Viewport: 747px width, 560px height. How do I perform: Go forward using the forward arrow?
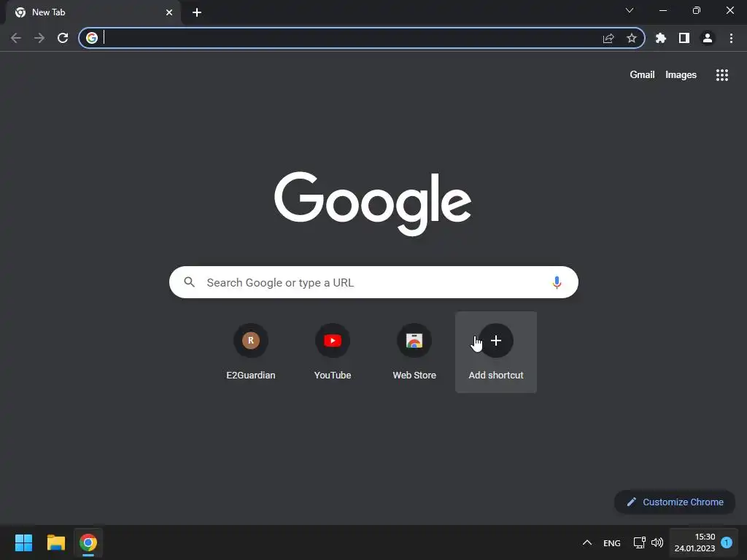tap(39, 38)
